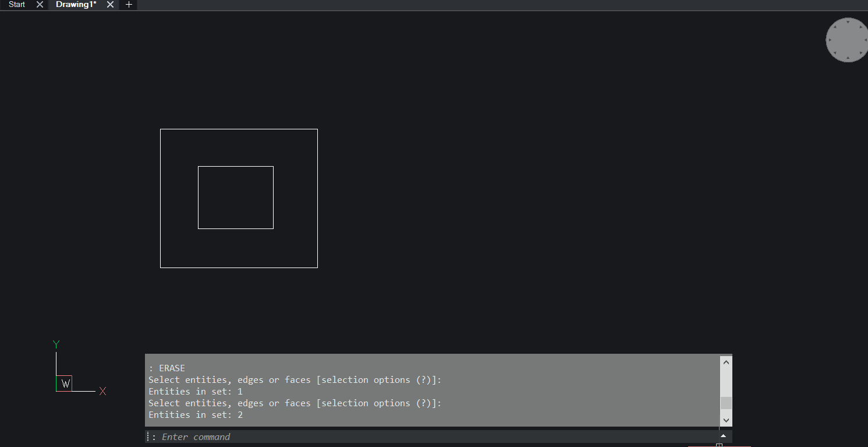Close the Drawing1* tab
This screenshot has width=868, height=447.
tap(110, 4)
